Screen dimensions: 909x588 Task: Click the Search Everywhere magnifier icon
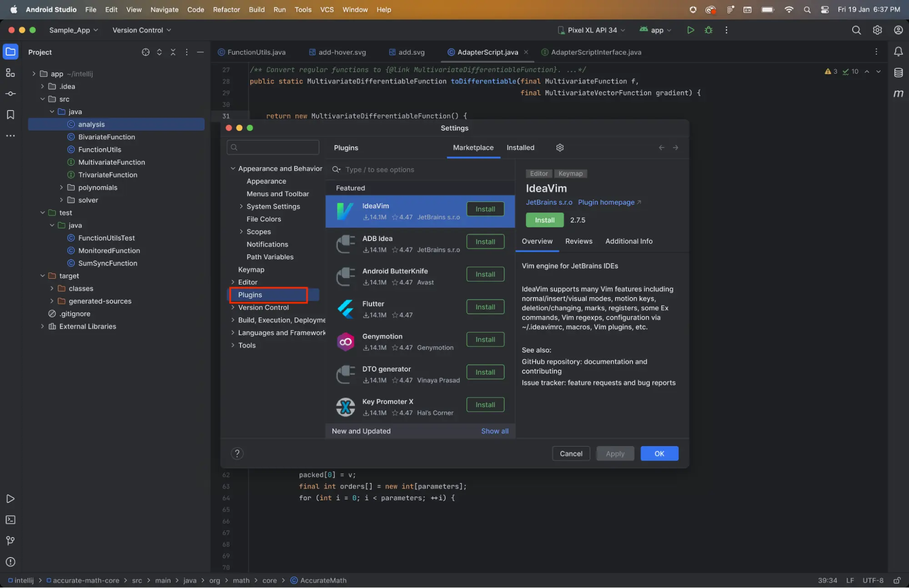click(x=856, y=30)
